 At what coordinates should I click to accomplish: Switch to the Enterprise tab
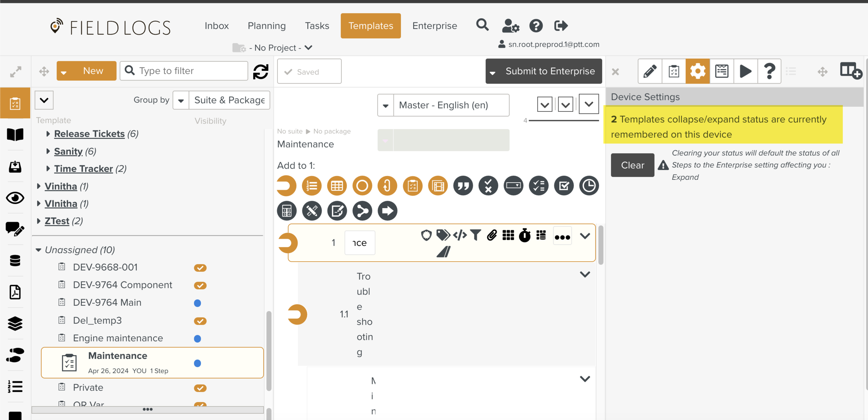[434, 26]
